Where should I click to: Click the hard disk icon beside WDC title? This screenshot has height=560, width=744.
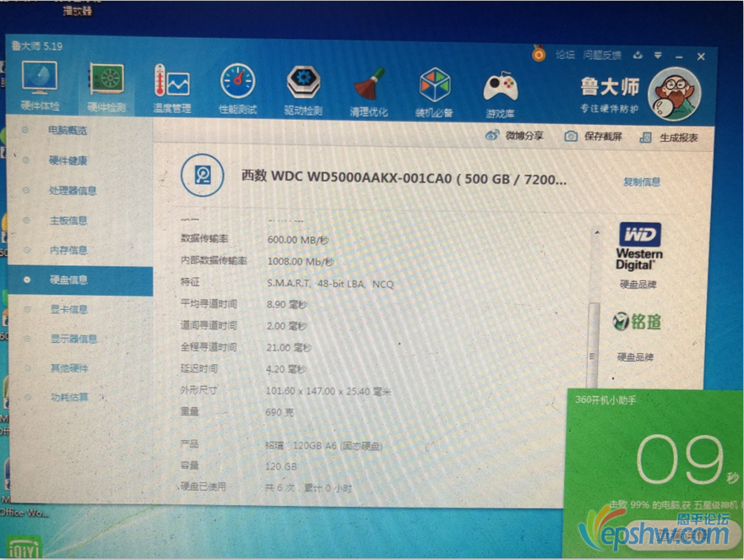click(x=203, y=175)
